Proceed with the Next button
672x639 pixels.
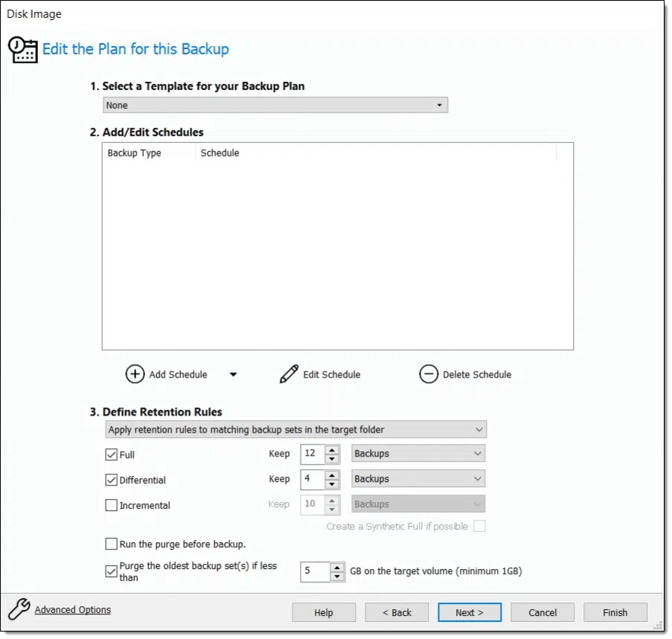click(470, 612)
